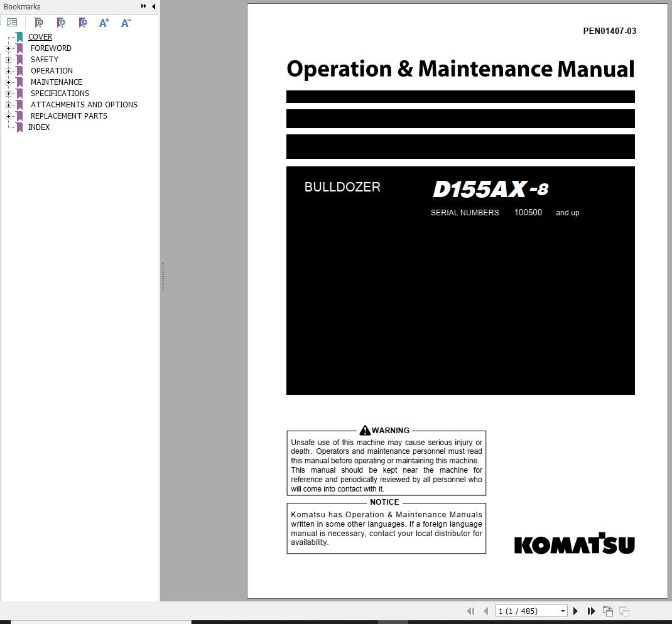Open the SPECIFICATIONS bookmark entry
This screenshot has height=624, width=672.
(x=59, y=93)
